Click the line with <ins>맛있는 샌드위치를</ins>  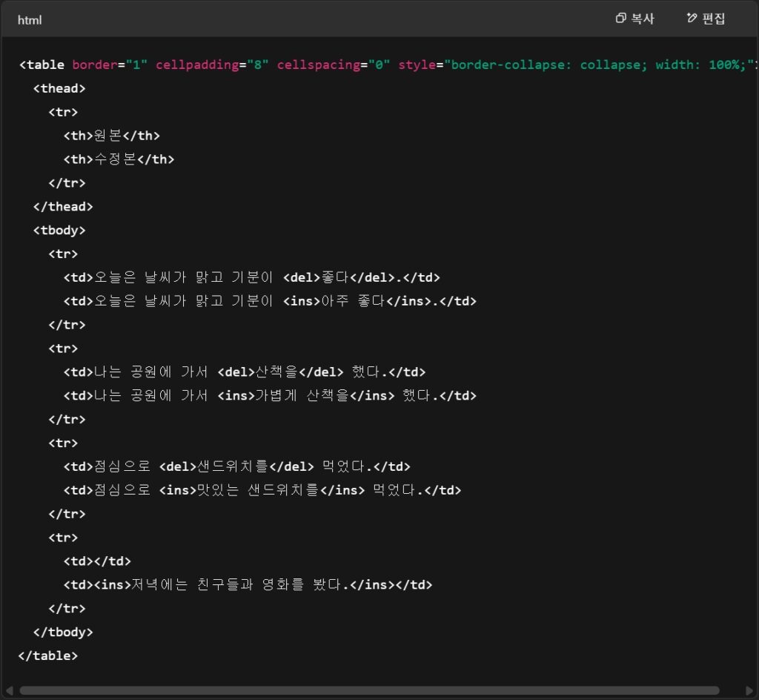(262, 490)
